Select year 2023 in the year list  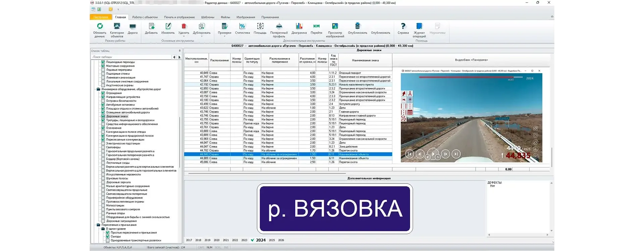point(244,240)
